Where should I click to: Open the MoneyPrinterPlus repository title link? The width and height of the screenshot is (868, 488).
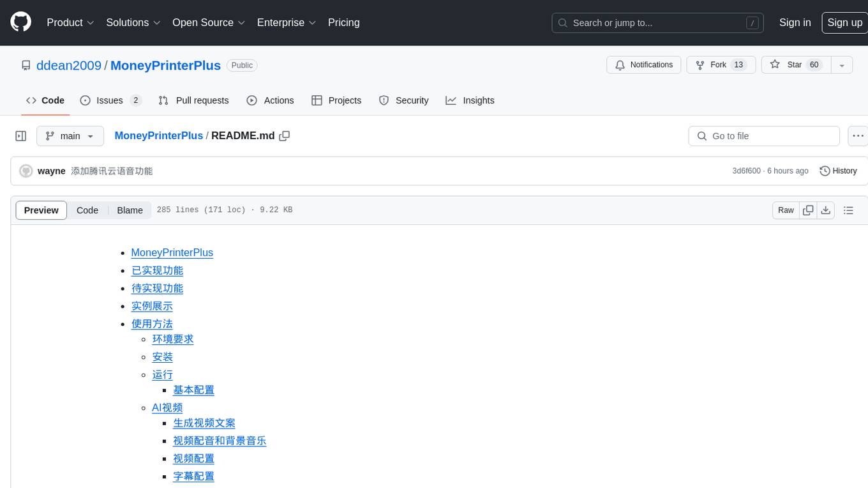[166, 65]
